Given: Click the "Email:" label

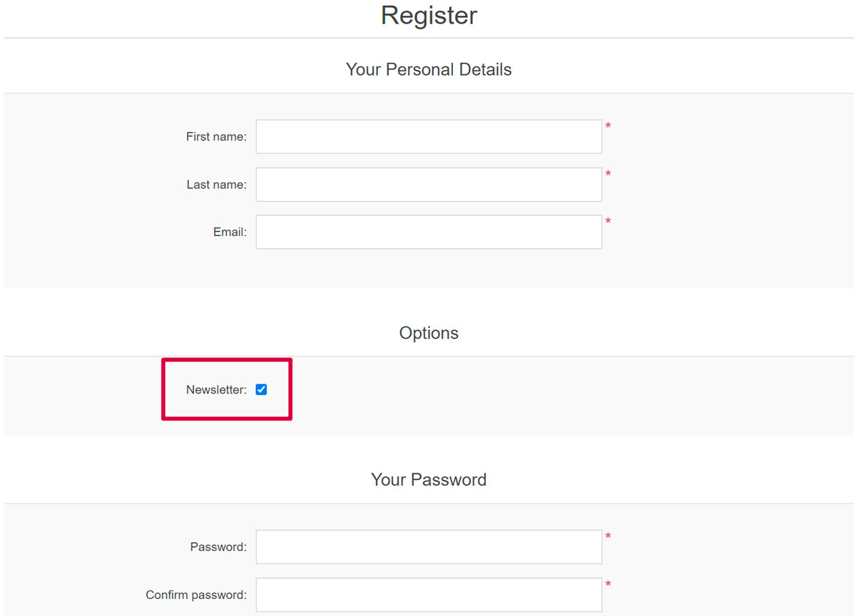Looking at the screenshot, I should tap(230, 232).
